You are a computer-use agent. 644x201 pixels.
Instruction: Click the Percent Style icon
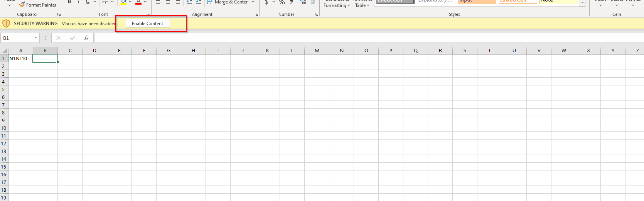click(x=282, y=2)
